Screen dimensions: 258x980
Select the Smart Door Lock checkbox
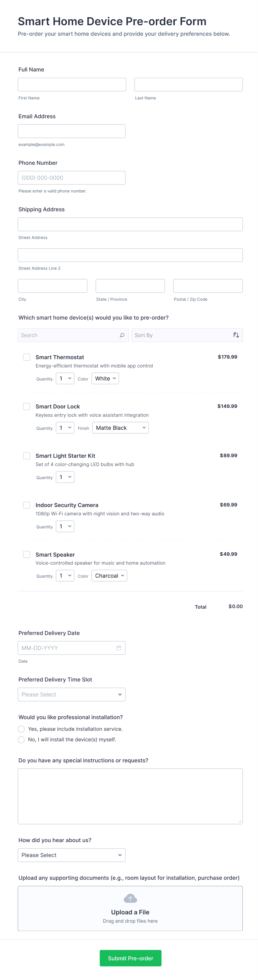coord(27,406)
